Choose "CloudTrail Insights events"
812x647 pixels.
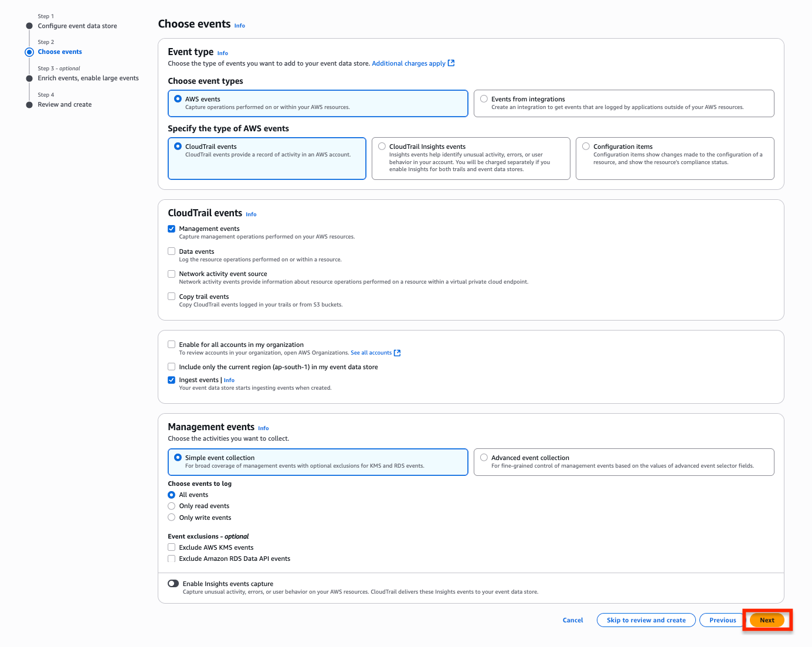click(382, 146)
